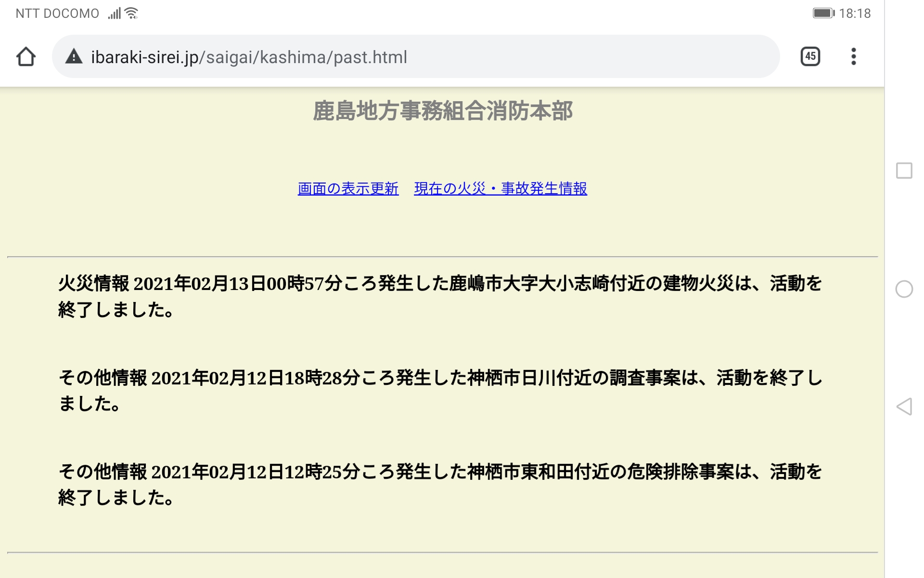
Task: Tap the battery status icon
Action: (823, 13)
